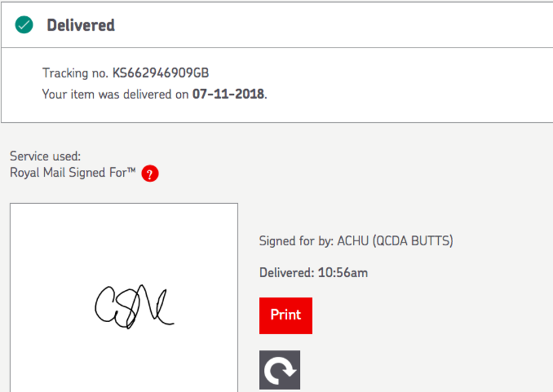
Task: Rotate the signature with the arrow icon
Action: pos(280,370)
